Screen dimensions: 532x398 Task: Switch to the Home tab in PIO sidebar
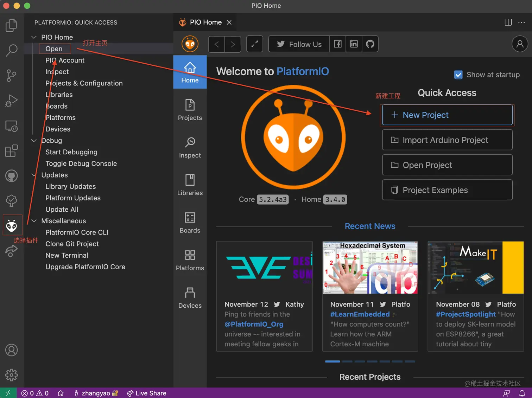(190, 72)
